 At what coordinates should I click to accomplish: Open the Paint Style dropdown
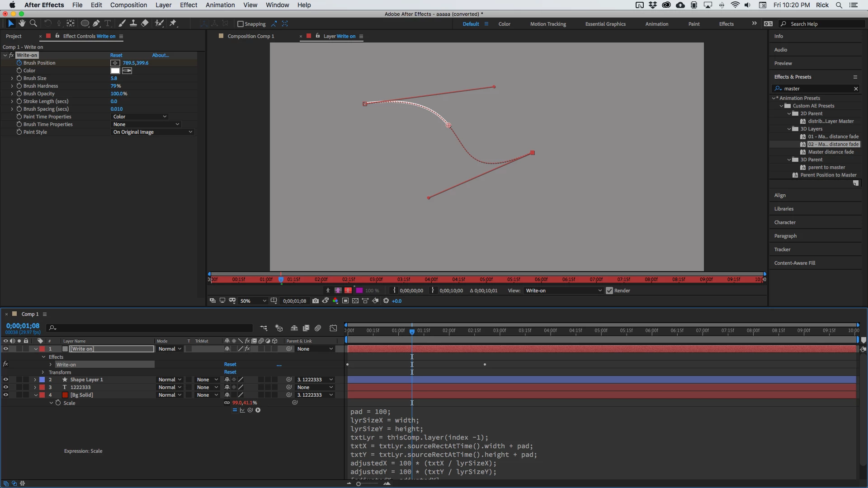click(152, 132)
